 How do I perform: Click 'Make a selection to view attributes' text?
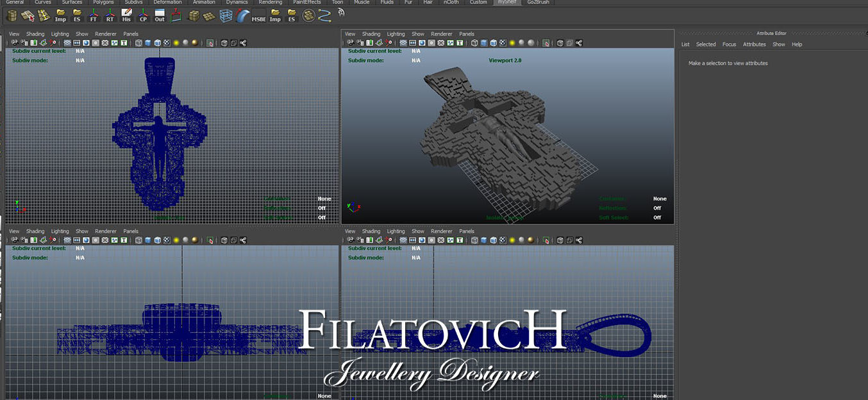pyautogui.click(x=728, y=63)
